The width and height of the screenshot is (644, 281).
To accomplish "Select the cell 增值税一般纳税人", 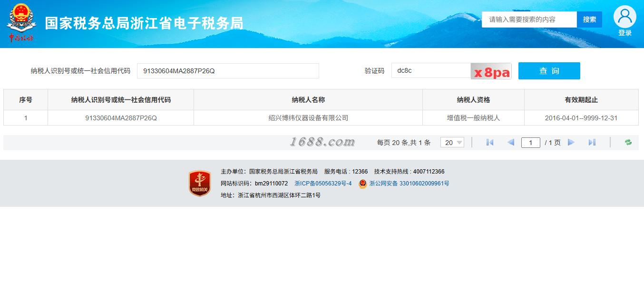I will [x=473, y=118].
